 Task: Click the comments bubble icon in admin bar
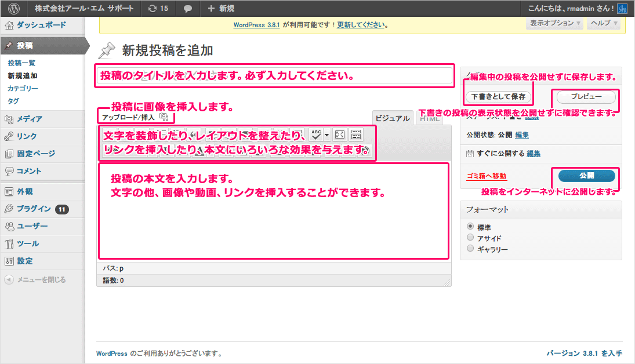pos(188,9)
